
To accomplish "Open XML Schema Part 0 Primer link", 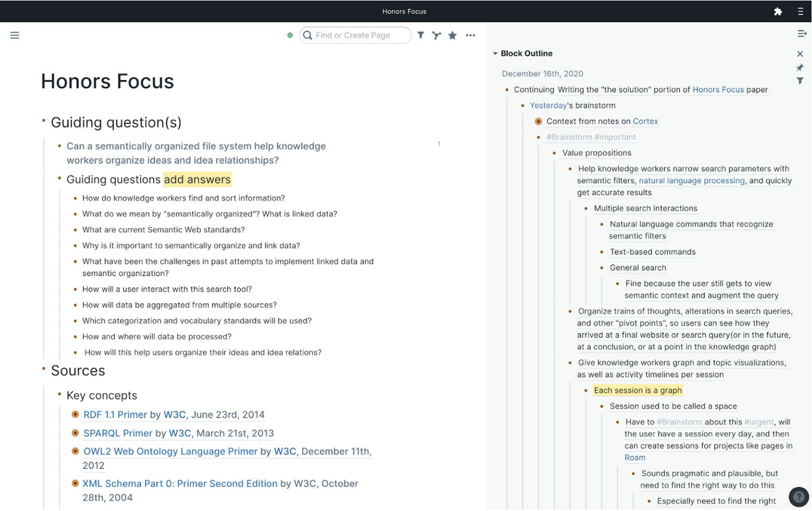I will (x=180, y=484).
